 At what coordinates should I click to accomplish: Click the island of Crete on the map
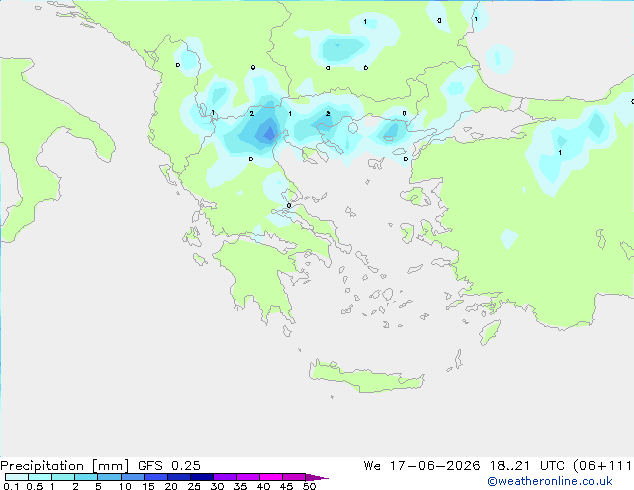click(366, 376)
